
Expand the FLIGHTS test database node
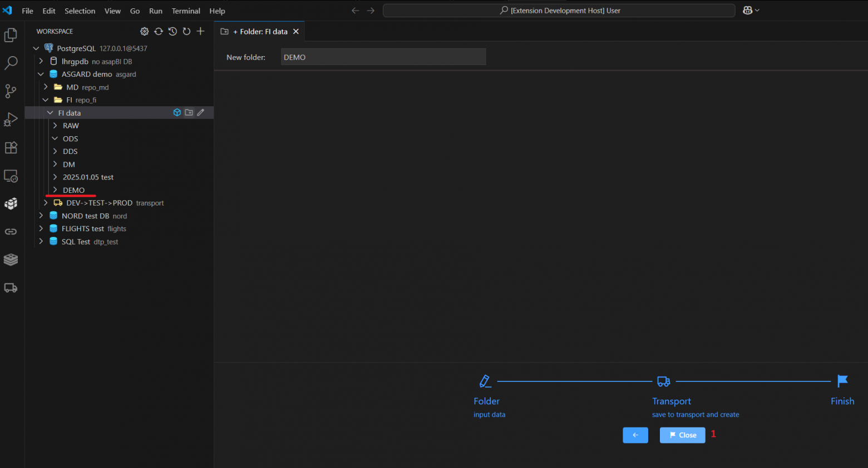coord(41,228)
